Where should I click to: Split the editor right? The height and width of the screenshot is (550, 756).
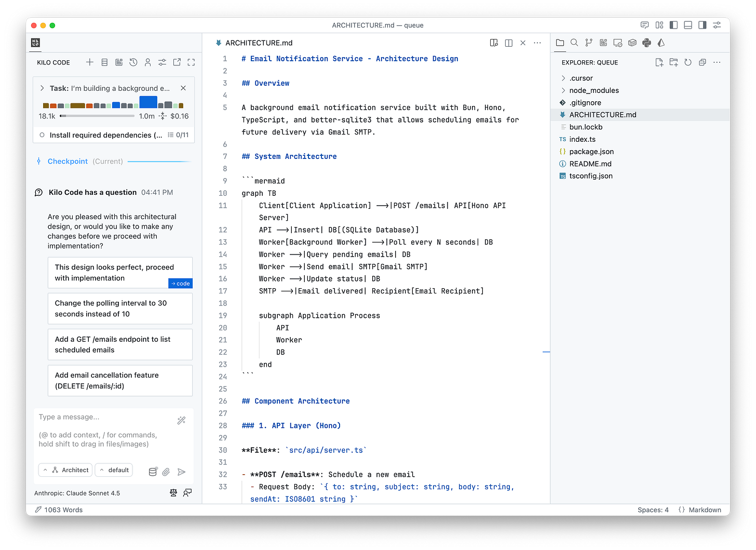(509, 43)
